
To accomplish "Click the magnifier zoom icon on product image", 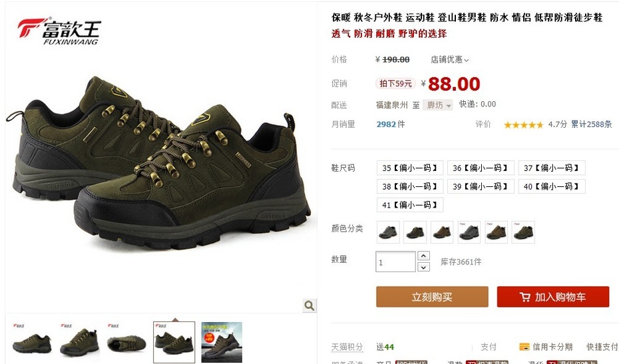I will coord(309,305).
